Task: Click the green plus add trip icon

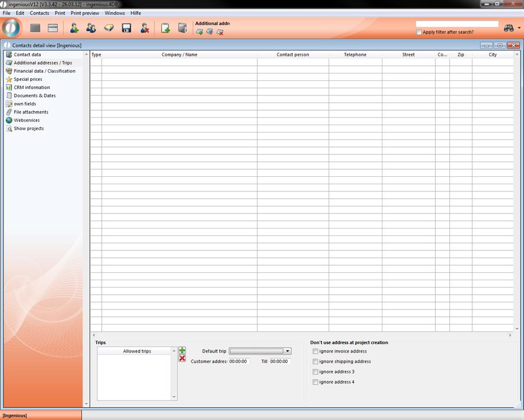Action: click(x=182, y=350)
